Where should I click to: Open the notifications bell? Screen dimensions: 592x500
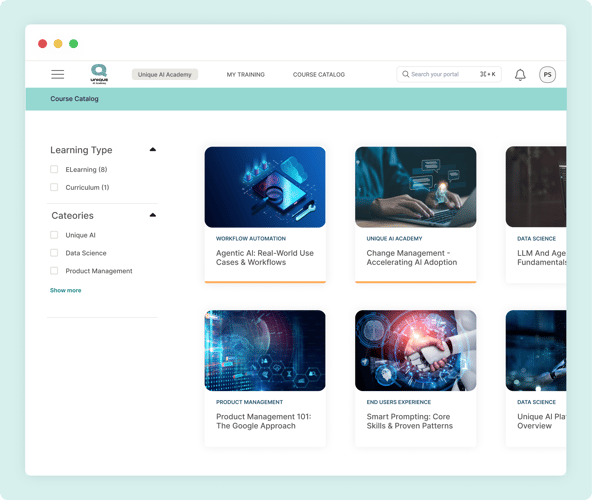tap(520, 74)
